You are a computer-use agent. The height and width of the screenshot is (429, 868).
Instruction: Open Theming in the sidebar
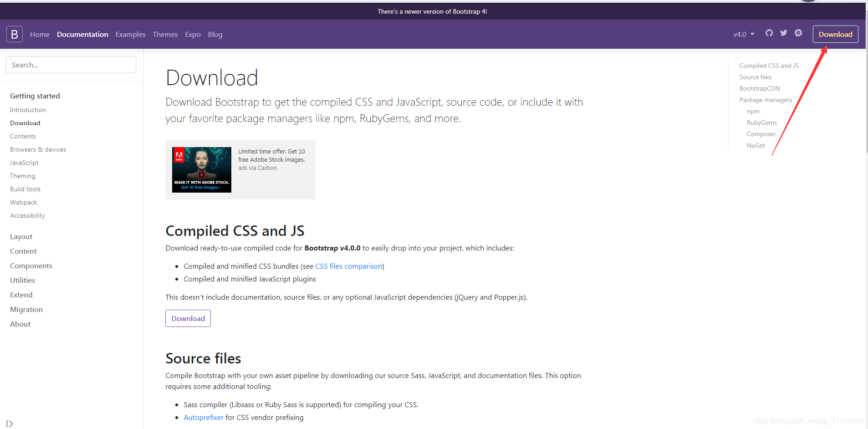click(22, 176)
